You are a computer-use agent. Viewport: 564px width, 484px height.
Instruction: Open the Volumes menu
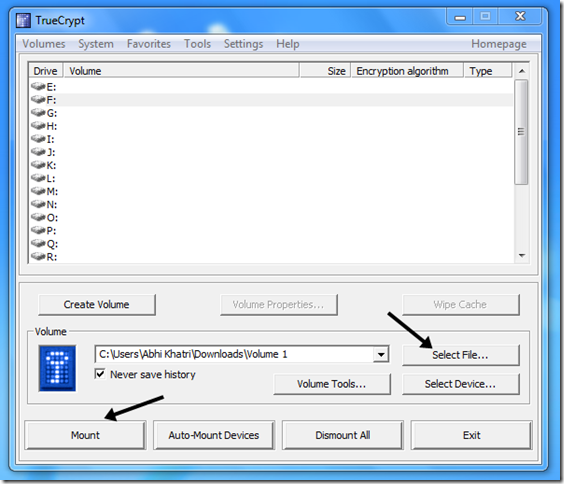coord(44,44)
